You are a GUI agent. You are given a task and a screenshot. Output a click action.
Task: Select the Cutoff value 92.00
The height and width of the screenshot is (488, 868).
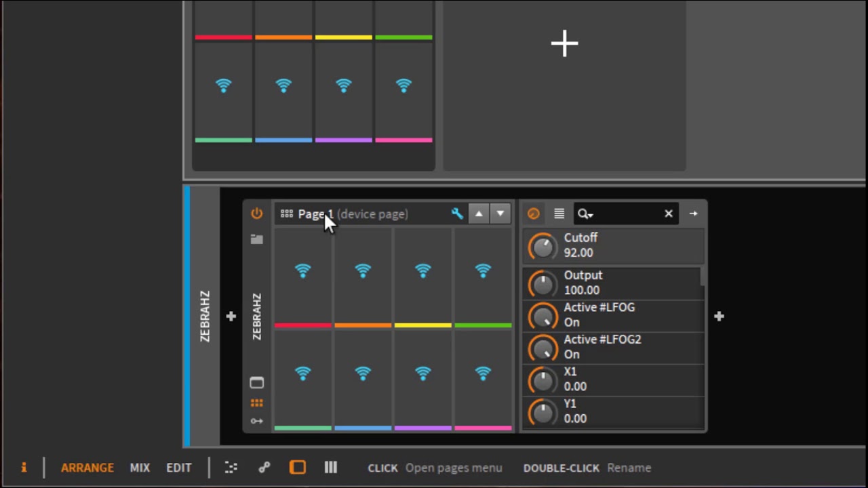pos(578,253)
